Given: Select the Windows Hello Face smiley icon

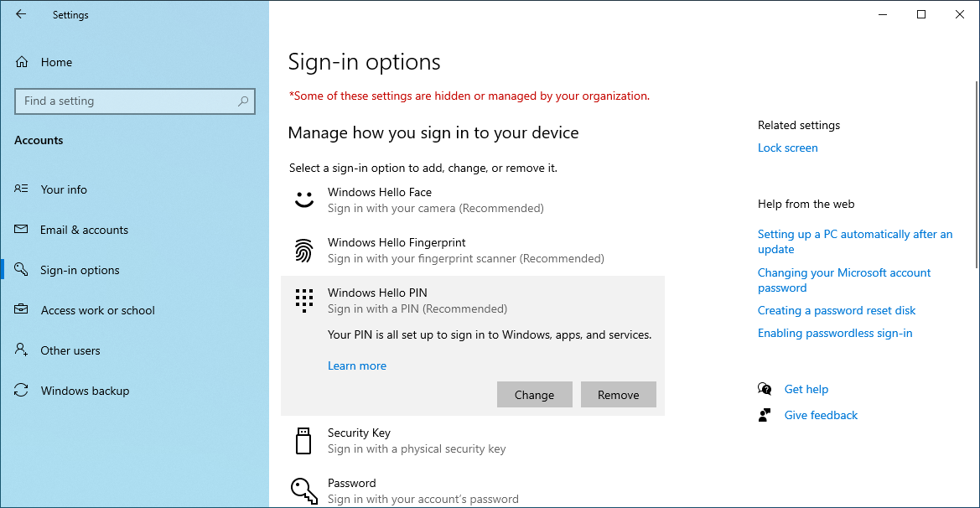Looking at the screenshot, I should click(x=303, y=200).
